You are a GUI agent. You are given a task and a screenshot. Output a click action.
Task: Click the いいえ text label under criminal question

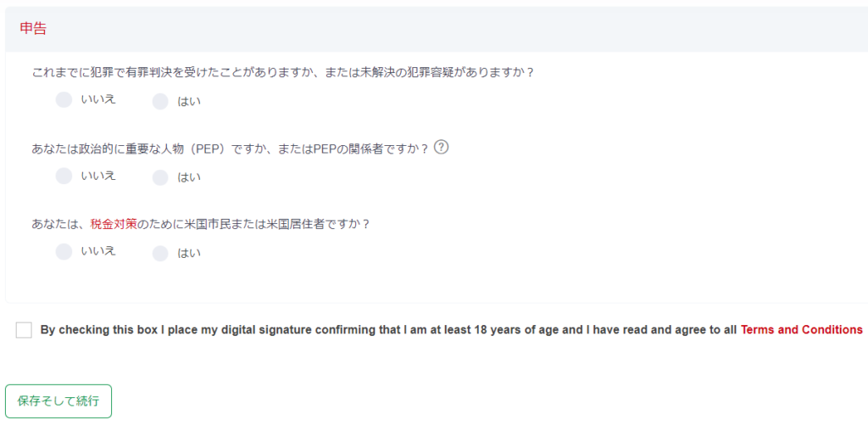click(x=98, y=99)
